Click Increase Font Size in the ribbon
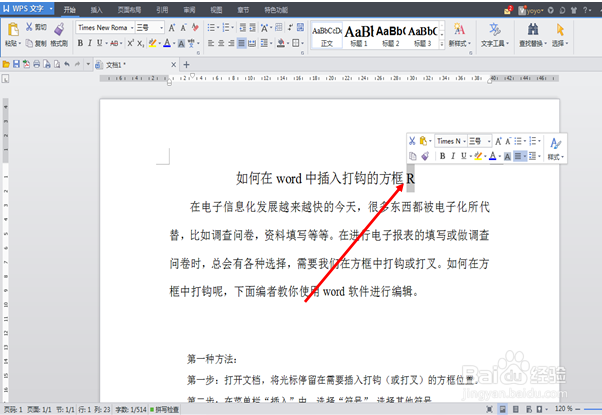This screenshot has height=415, width=602. point(172,28)
